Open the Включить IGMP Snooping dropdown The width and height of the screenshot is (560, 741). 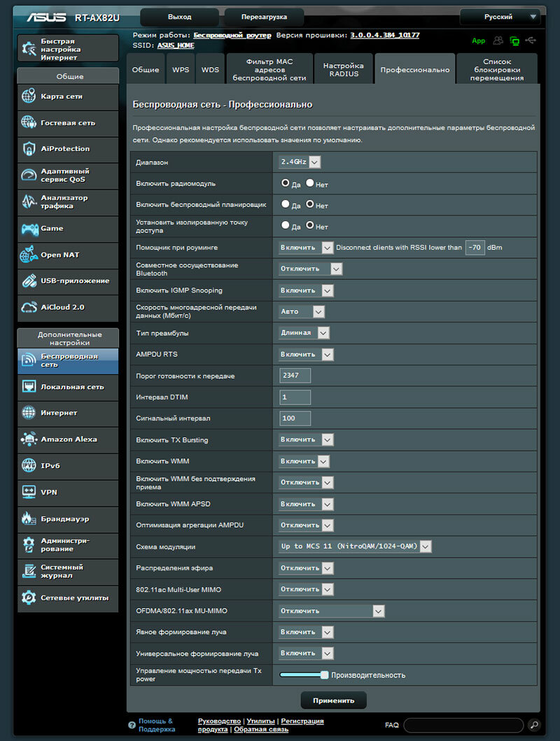[306, 290]
